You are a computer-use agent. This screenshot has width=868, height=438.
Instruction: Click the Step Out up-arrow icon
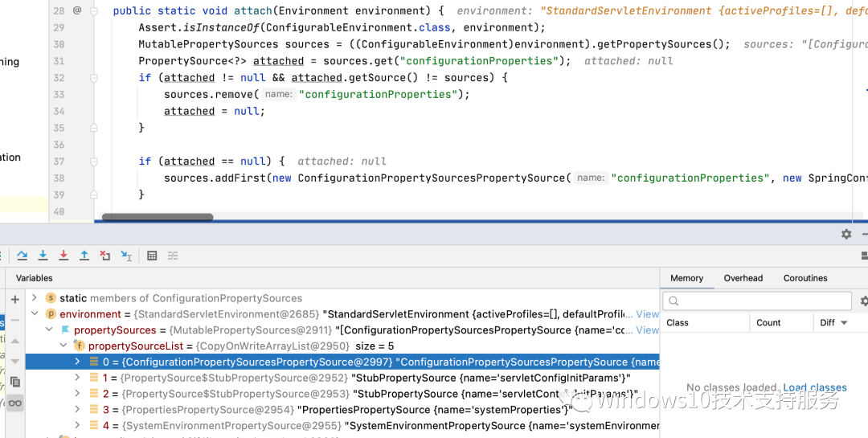pos(84,256)
